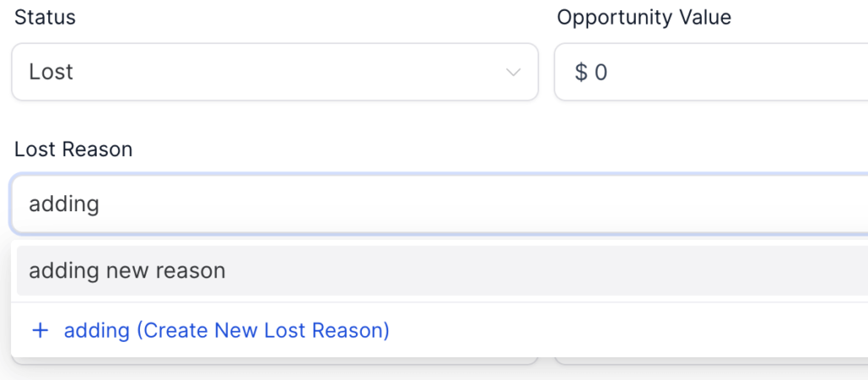Click empty space inside Lost Reason field
This screenshot has height=380, width=868.
click(x=509, y=204)
